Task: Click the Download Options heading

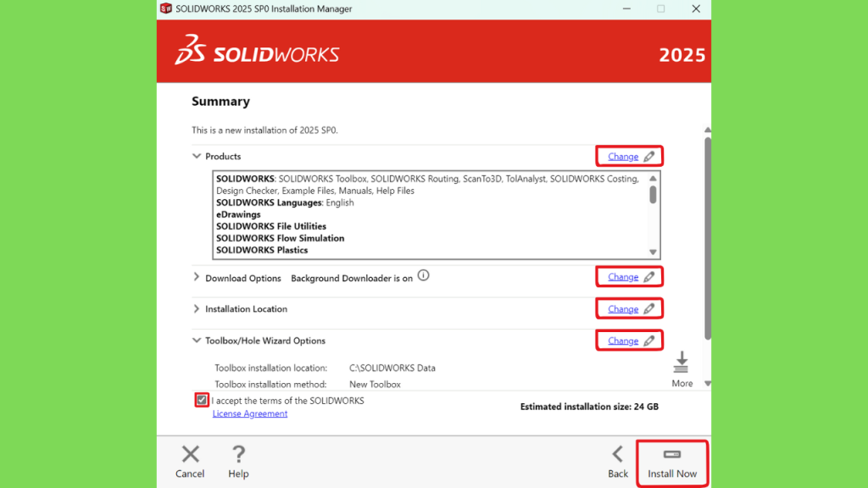Action: [243, 278]
